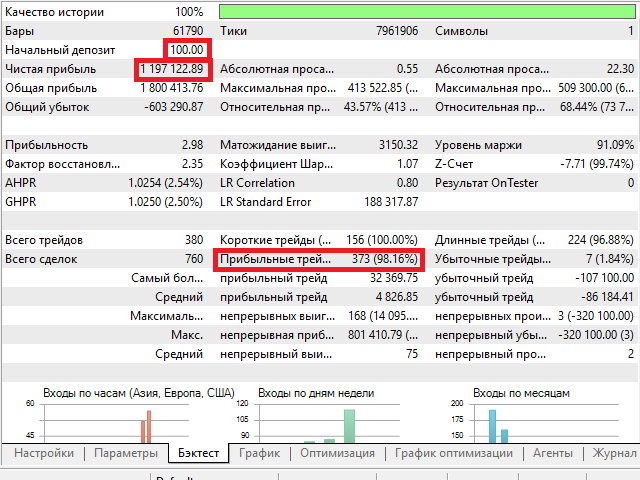Select the Уровень маржи value 91.09%

click(615, 144)
